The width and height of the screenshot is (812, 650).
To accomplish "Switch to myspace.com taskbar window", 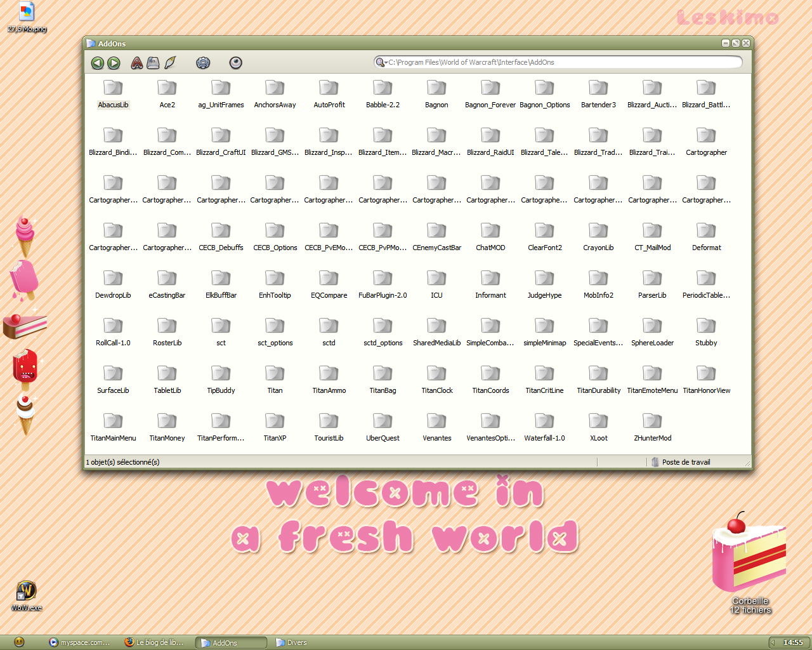I will tap(79, 642).
